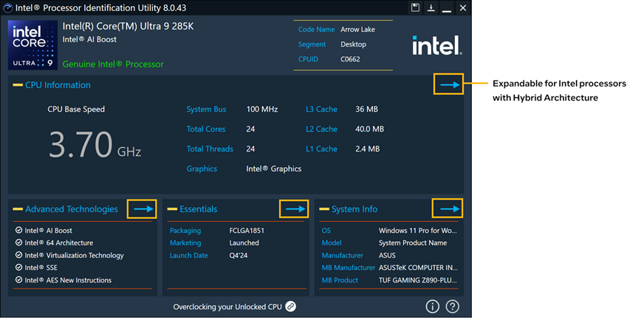644x318 pixels.
Task: Click the Graphics label link
Action: pos(202,169)
